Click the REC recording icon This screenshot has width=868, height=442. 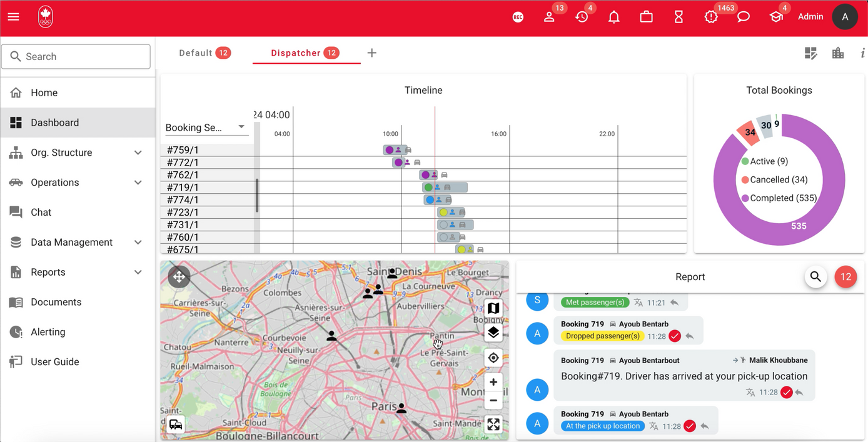tap(518, 18)
